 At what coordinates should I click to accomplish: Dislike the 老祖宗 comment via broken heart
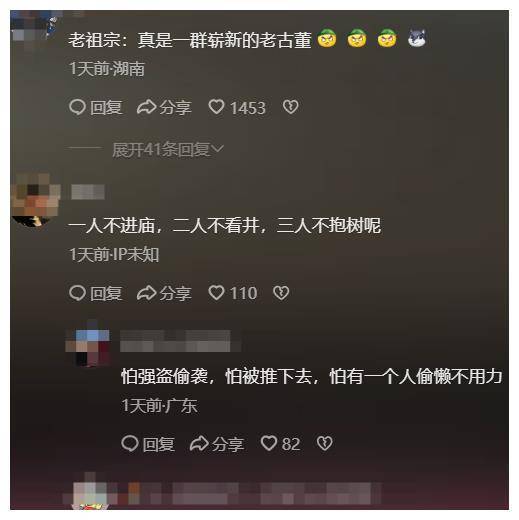pyautogui.click(x=290, y=107)
